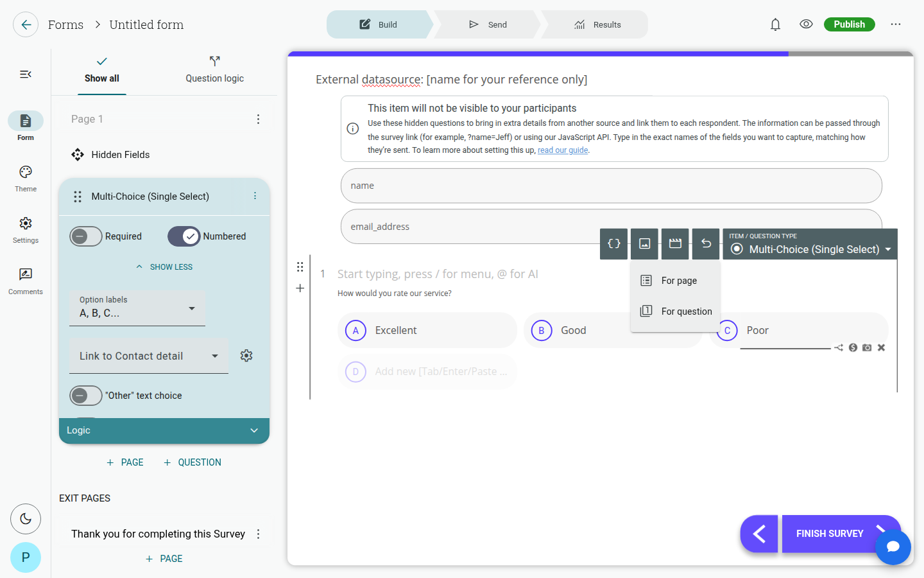Click the question title placeholder text
The width and height of the screenshot is (924, 578).
point(438,274)
